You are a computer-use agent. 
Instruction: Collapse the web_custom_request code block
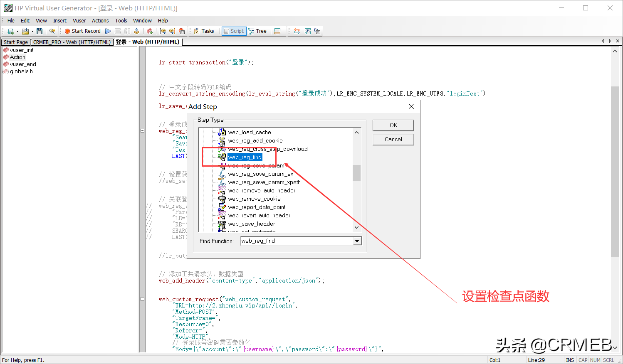[142, 299]
